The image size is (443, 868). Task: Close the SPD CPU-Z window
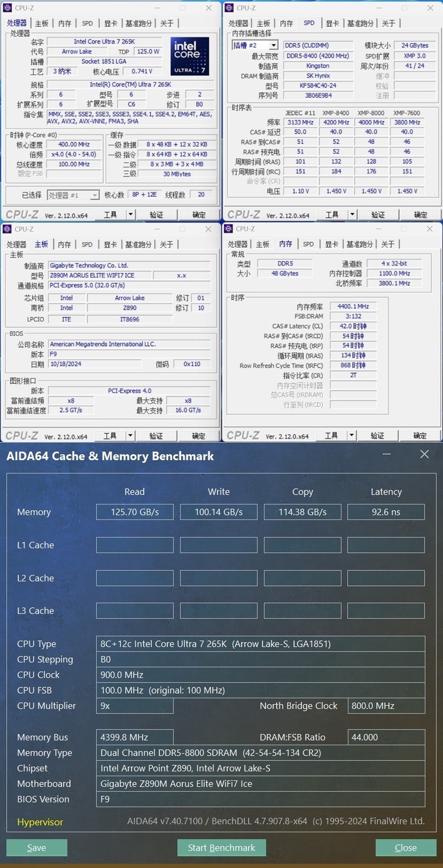pos(430,8)
